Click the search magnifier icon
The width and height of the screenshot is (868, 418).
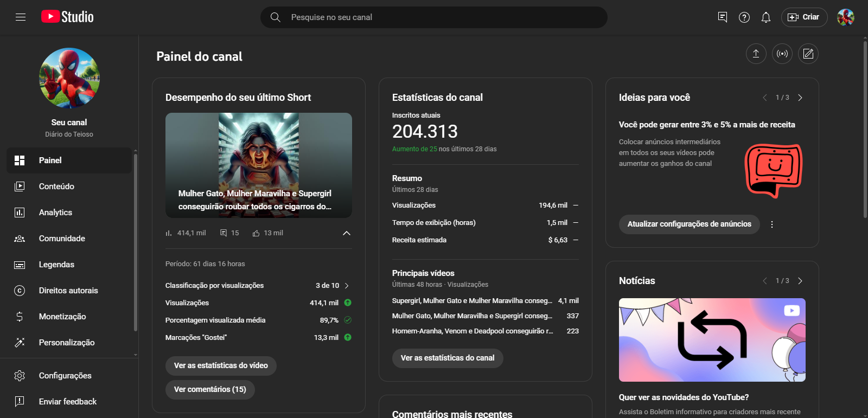coord(276,17)
